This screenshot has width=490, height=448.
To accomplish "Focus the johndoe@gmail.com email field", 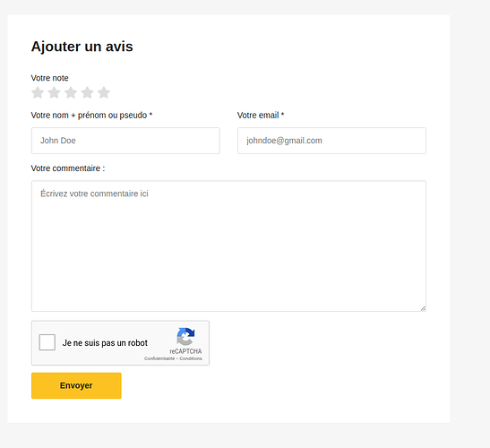I will [x=331, y=141].
